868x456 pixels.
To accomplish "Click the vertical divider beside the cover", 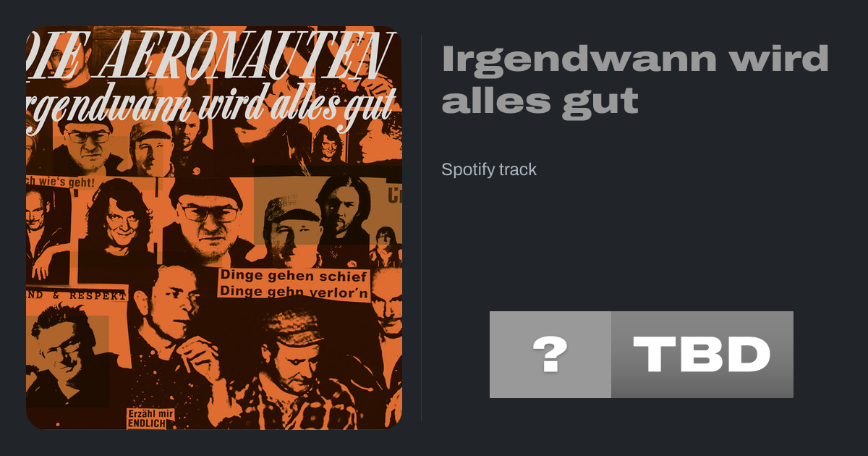I will [x=421, y=228].
